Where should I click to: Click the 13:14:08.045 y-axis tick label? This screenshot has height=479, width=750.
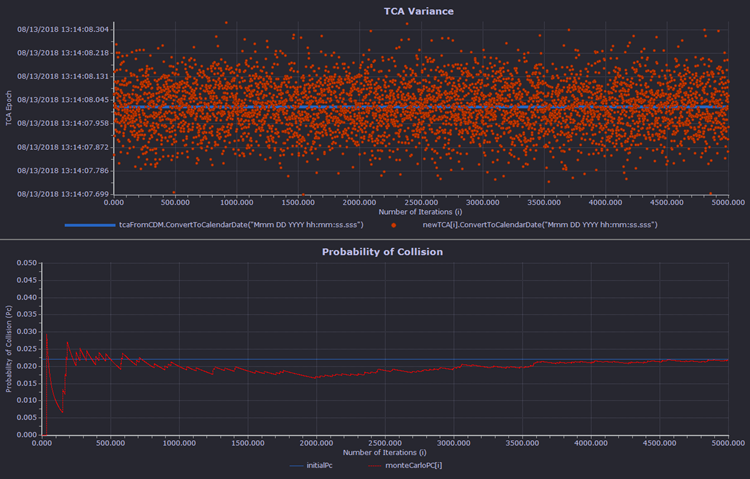tap(63, 100)
